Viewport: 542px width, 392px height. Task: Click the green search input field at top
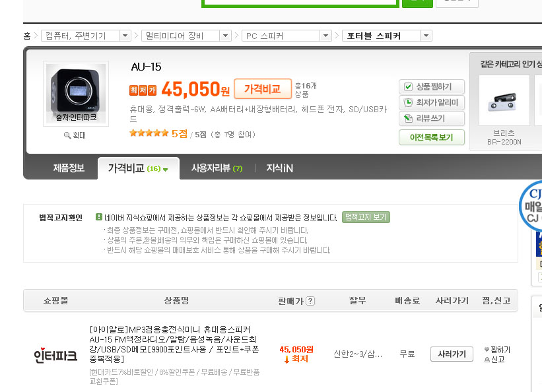point(300,3)
